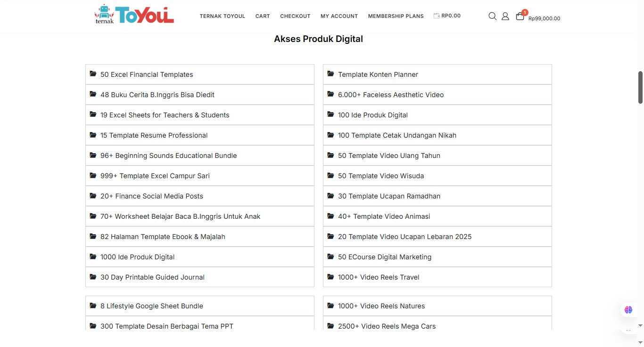Open 6.000+ Faceless Aesthetic Video link

tap(390, 95)
